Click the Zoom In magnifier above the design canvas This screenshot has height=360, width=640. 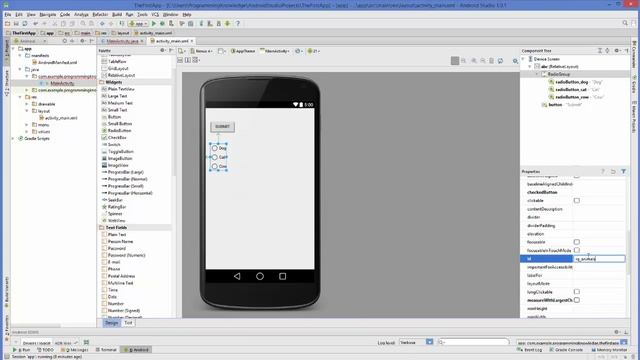[x=474, y=61]
